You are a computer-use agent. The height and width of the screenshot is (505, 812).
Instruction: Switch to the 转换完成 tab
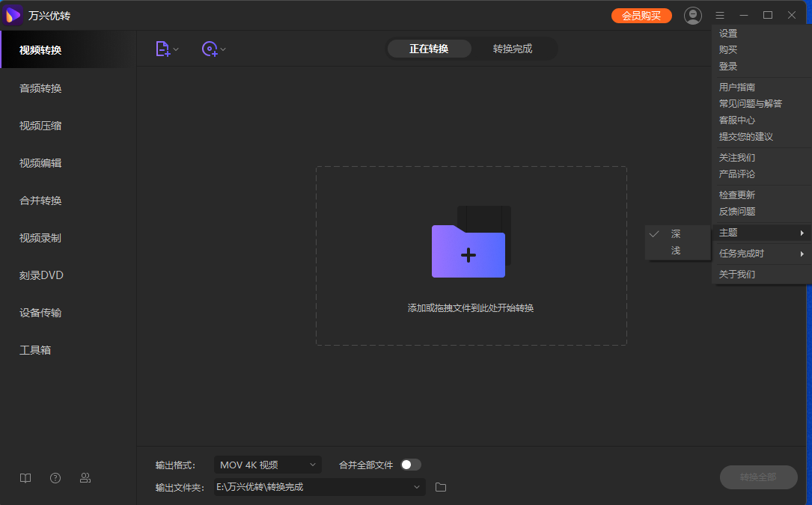point(513,49)
